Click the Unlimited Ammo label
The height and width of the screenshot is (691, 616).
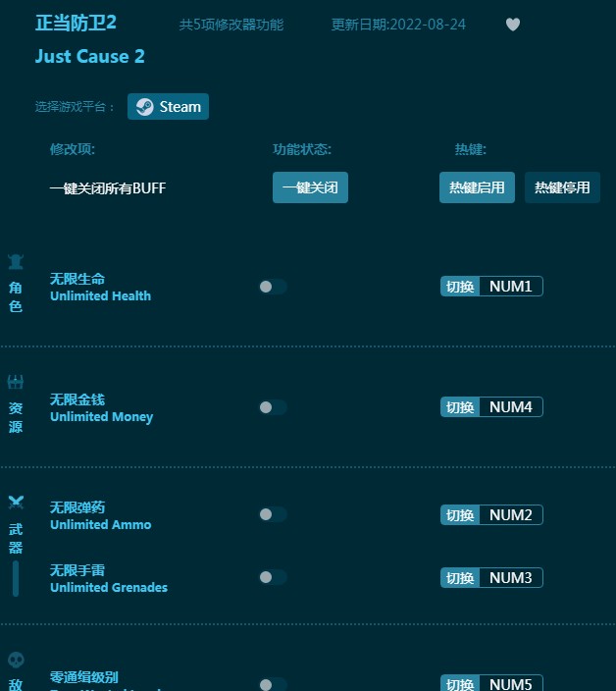100,524
